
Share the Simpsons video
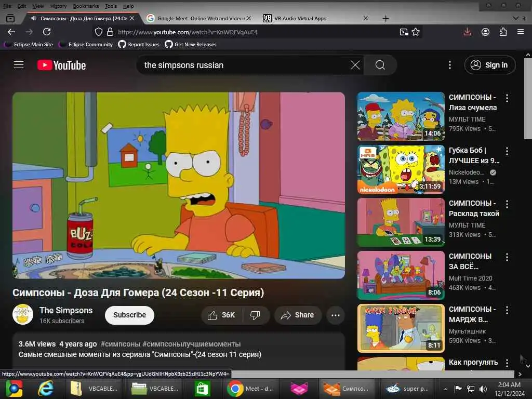click(297, 315)
